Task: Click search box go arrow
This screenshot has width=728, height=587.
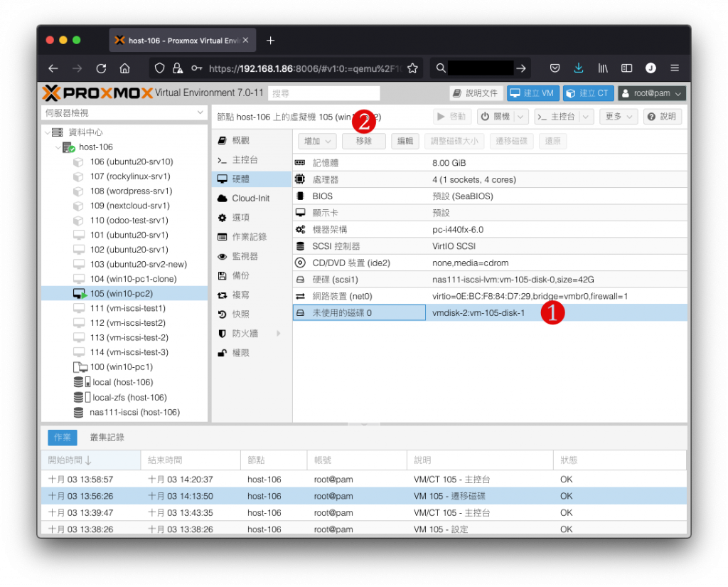Action: tap(521, 68)
